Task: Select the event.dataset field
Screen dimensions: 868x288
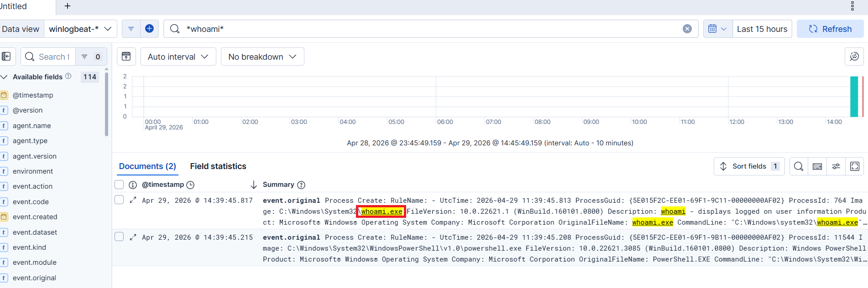Action: [35, 232]
